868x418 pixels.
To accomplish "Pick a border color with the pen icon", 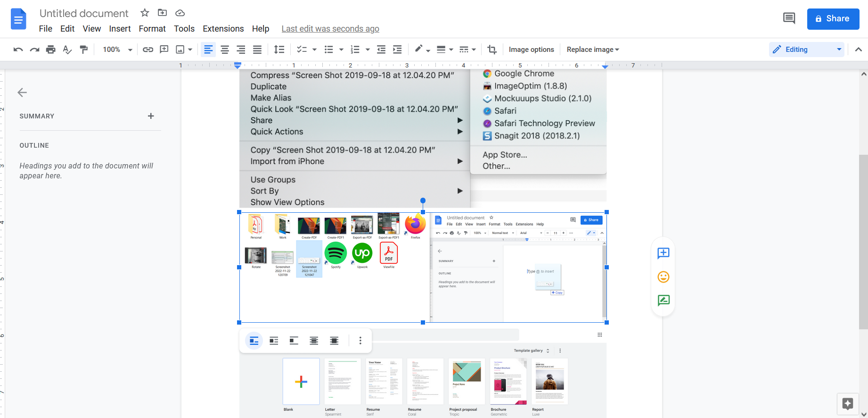I will 418,50.
